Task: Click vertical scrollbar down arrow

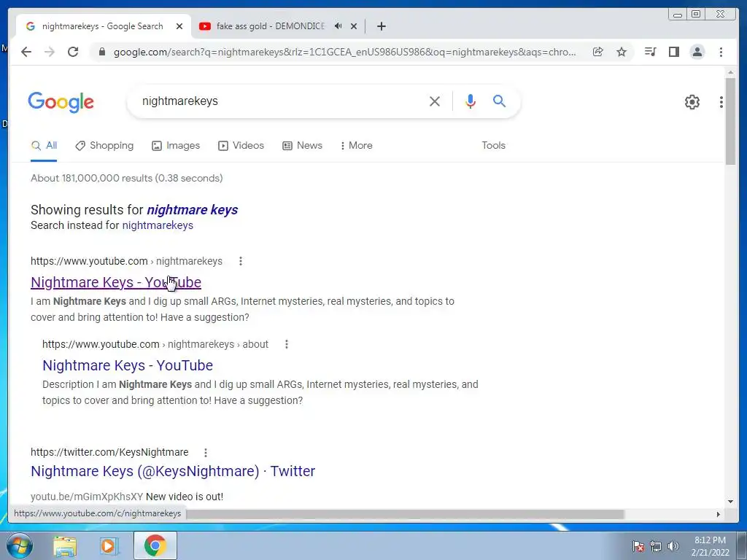Action: (x=731, y=502)
